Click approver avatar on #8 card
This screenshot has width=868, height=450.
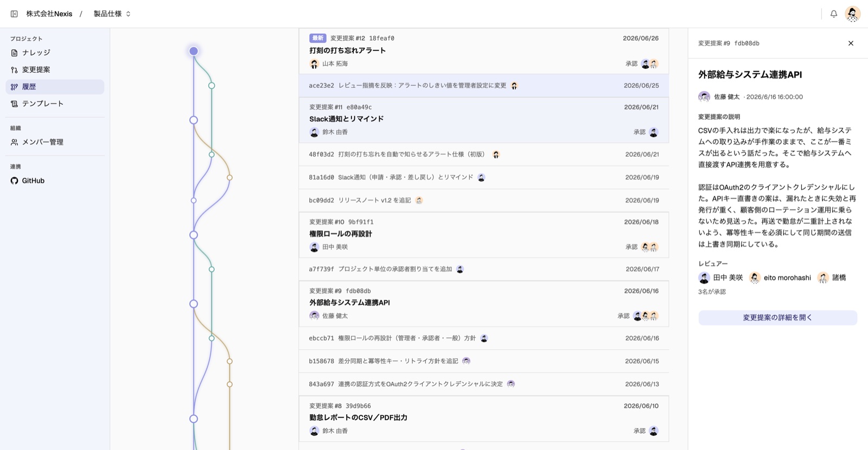(654, 431)
